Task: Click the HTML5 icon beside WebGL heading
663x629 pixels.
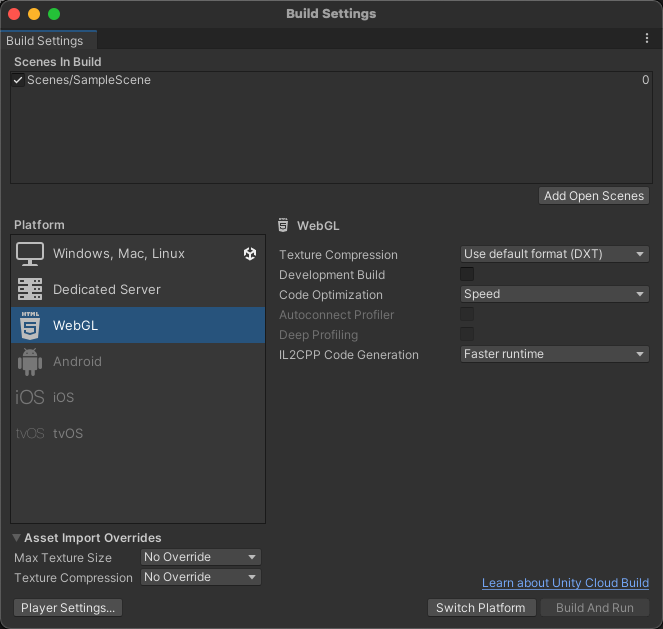Action: (x=283, y=225)
